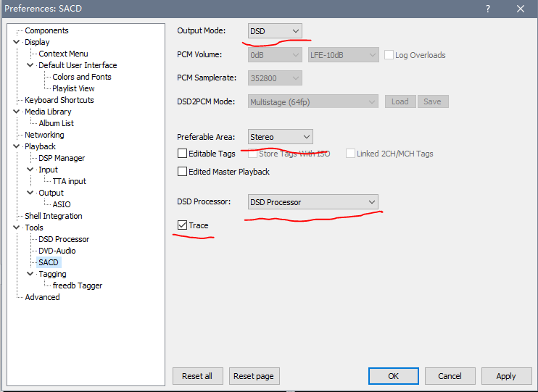
Task: Enable the Editable Tags checkbox
Action: pos(182,154)
